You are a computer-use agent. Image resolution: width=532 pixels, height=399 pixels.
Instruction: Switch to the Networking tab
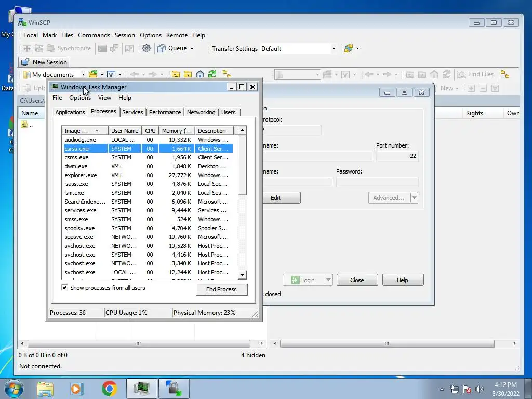201,112
